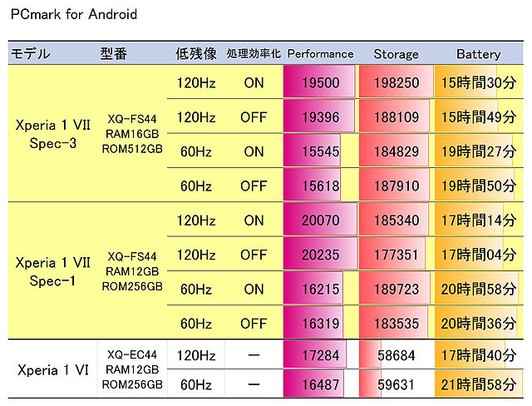Click the 'ROM512GB' model number cell

point(132,149)
